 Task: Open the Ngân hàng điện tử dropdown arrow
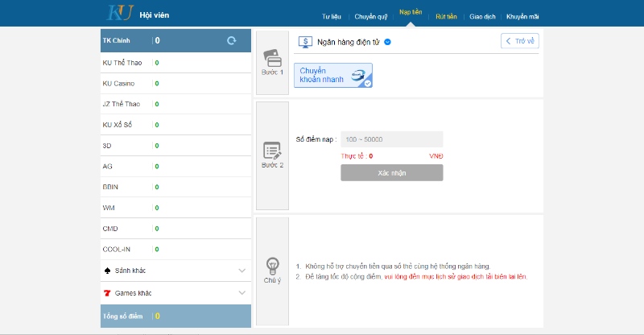[x=388, y=41]
